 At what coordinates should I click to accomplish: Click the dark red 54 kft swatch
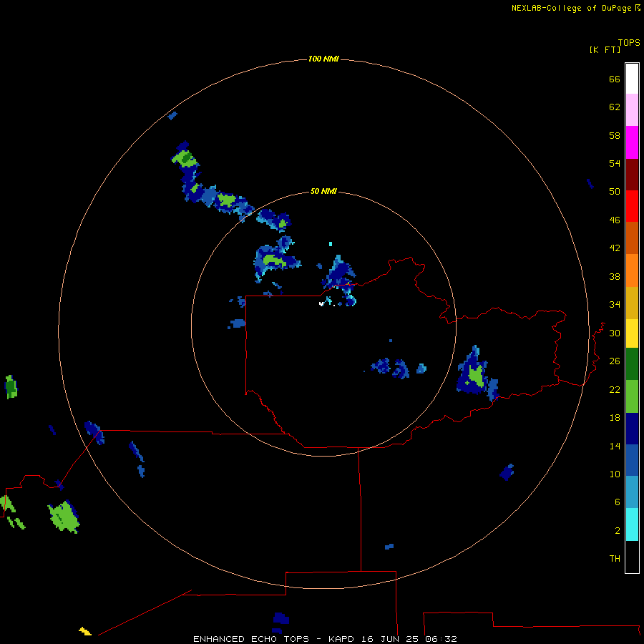click(x=632, y=174)
